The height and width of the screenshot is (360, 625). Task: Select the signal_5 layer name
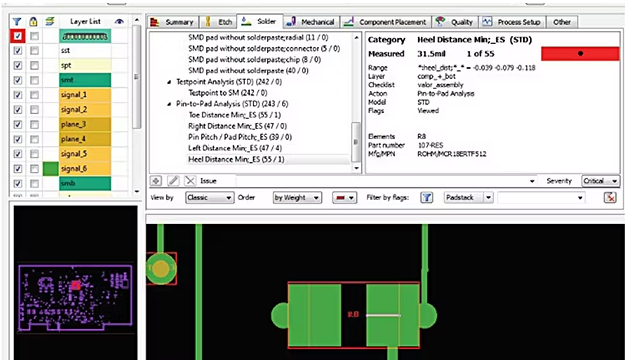74,154
